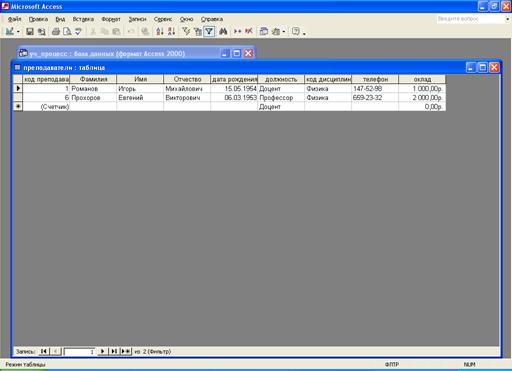The image size is (512, 371).
Task: Go to next record navigation button
Action: pos(102,351)
